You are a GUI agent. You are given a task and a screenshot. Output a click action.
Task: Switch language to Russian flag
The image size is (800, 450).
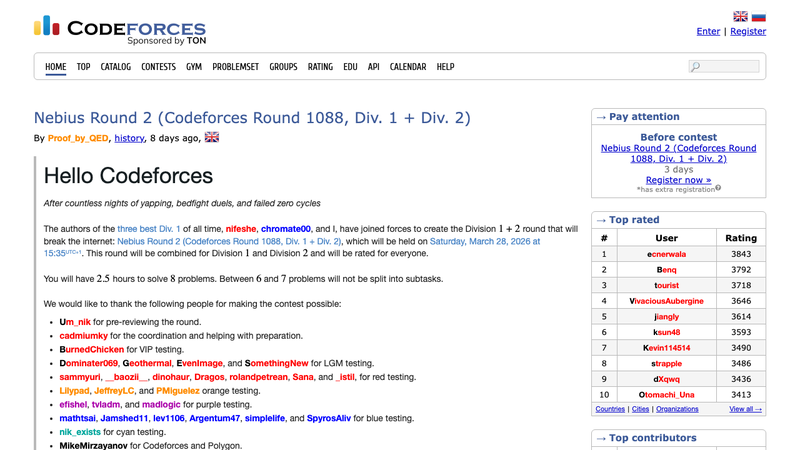[759, 17]
